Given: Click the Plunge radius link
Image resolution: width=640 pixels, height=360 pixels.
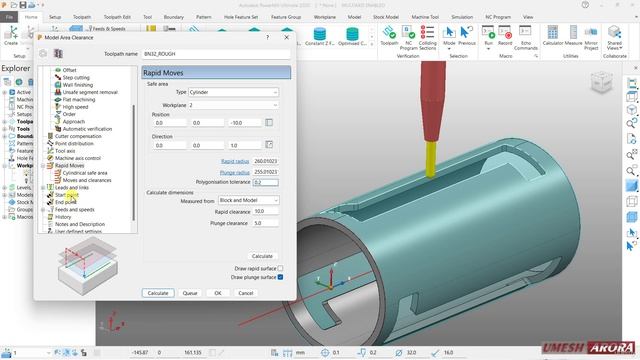Looking at the screenshot, I should (234, 172).
